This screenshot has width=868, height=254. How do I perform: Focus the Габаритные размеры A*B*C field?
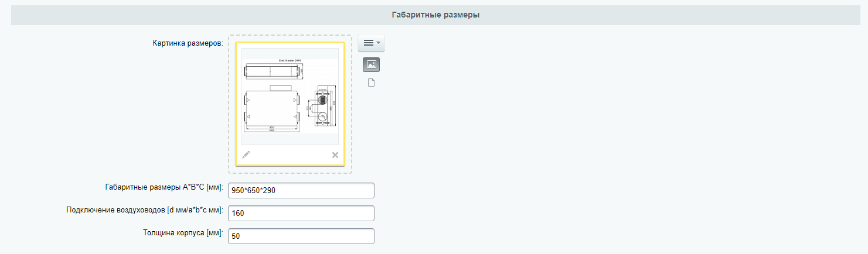[x=300, y=191]
